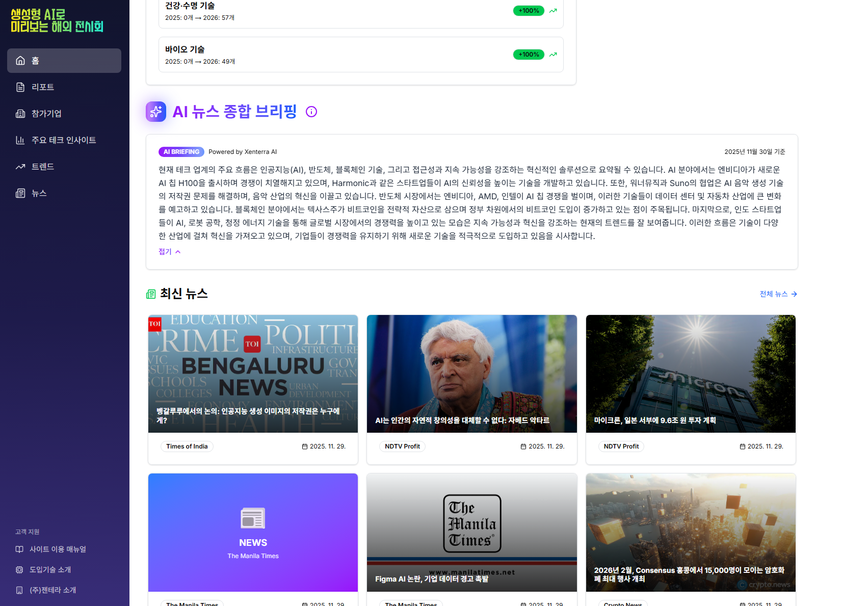Open the Bengaluru News article thumbnail
The image size is (868, 606).
(x=253, y=374)
